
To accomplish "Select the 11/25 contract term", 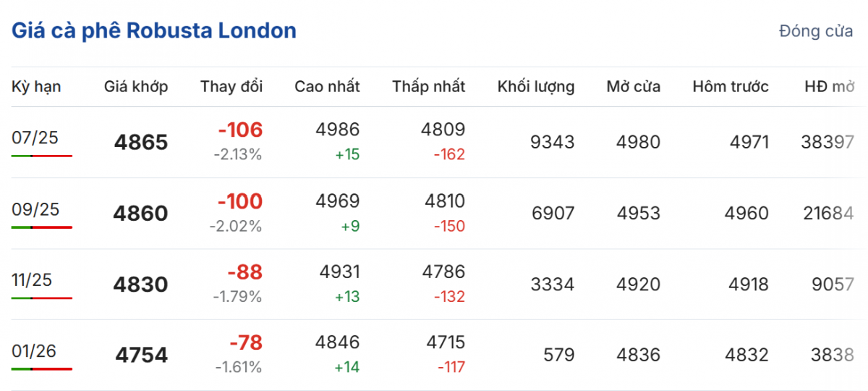I will click(x=32, y=280).
